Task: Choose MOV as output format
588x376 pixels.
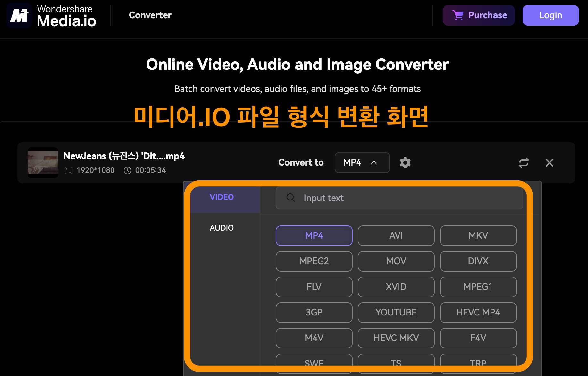Action: pyautogui.click(x=396, y=261)
